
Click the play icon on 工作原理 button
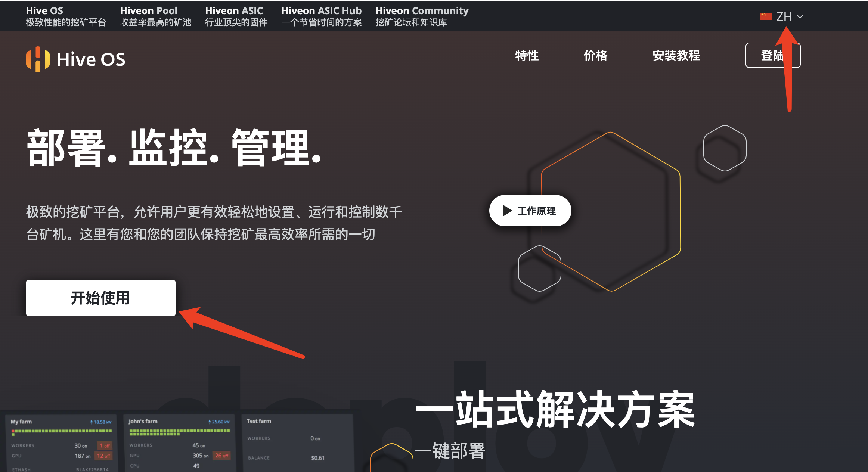507,211
